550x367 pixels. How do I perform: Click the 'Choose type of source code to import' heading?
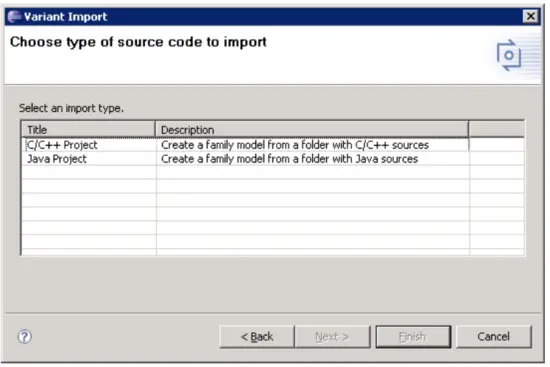(x=138, y=42)
